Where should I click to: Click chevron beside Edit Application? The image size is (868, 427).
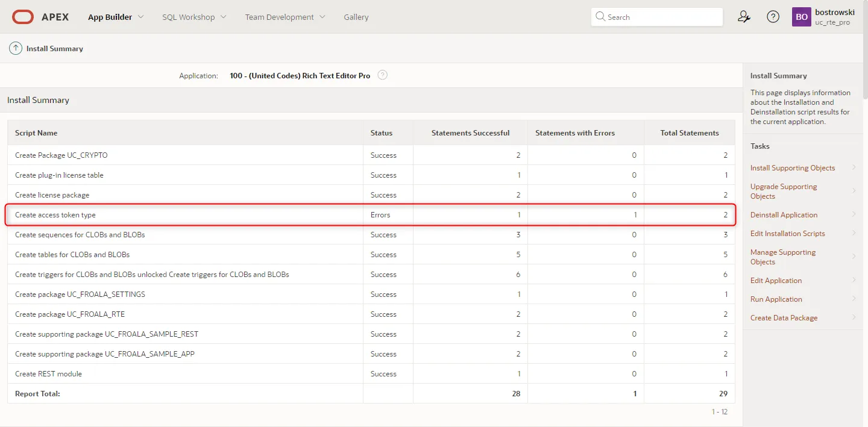click(854, 280)
